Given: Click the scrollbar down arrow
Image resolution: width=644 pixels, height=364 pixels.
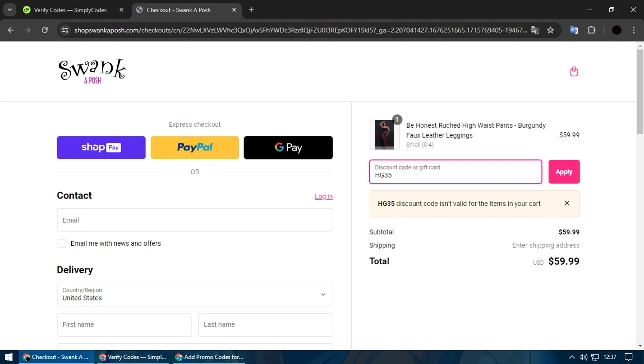Looking at the screenshot, I should tap(640, 346).
